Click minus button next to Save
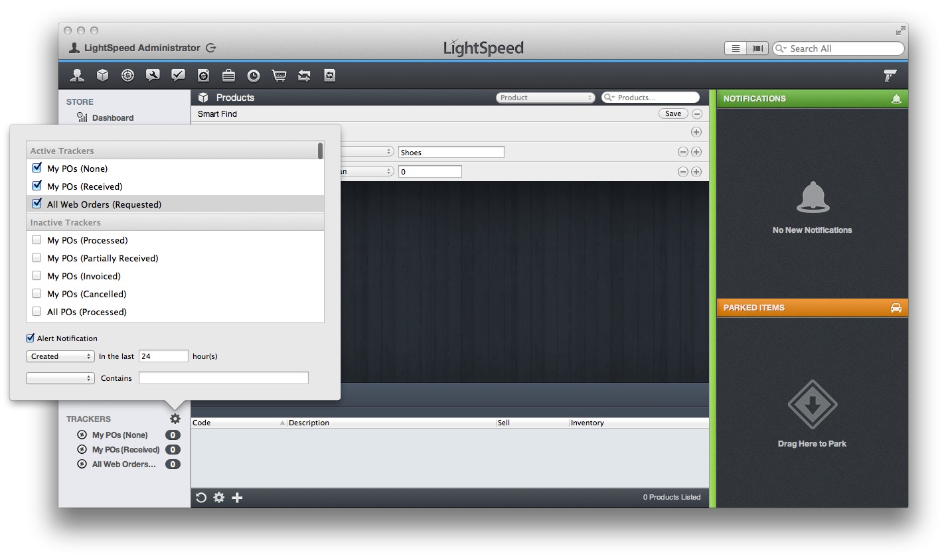This screenshot has height=560, width=946. (697, 114)
